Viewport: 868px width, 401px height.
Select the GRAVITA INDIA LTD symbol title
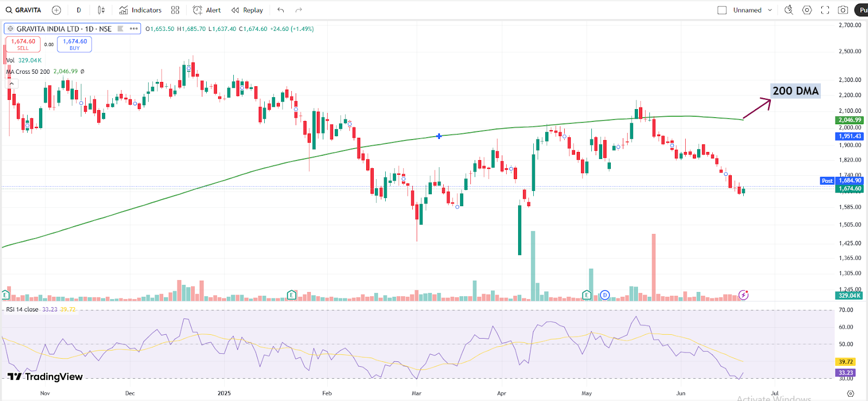point(64,29)
